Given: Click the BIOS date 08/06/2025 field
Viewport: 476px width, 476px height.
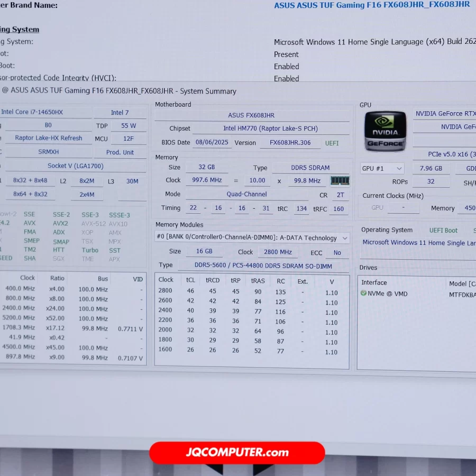Looking at the screenshot, I should click(x=212, y=143).
